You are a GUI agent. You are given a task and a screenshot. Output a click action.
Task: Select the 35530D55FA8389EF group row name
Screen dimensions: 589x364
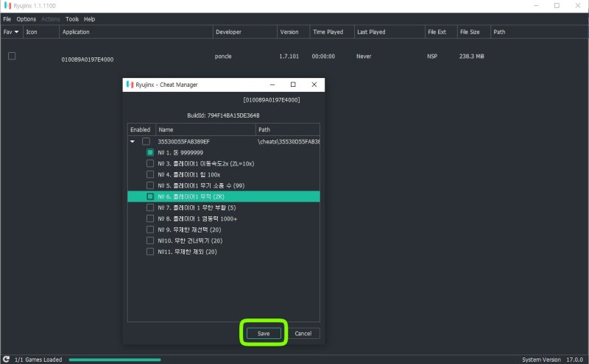point(183,141)
